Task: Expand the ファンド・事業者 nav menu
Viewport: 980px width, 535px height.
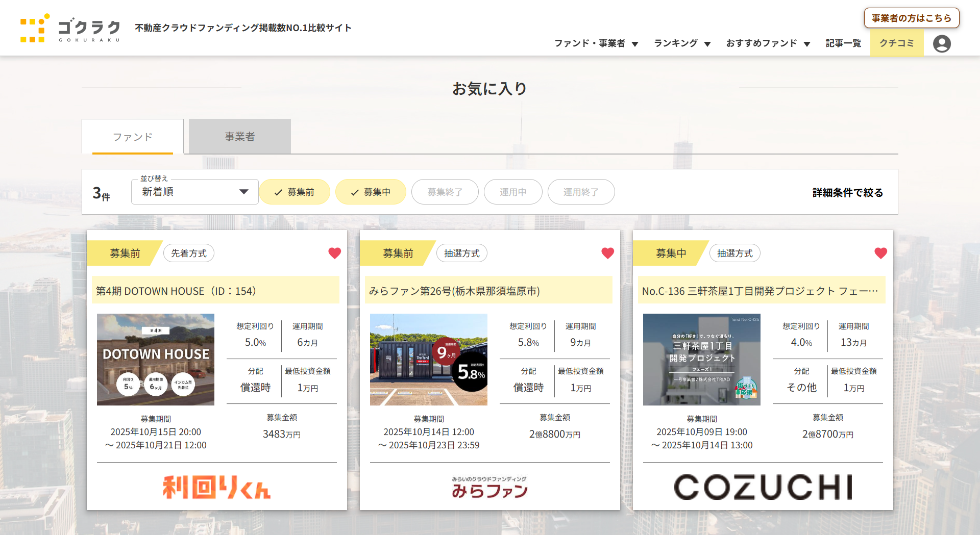Action: (596, 43)
